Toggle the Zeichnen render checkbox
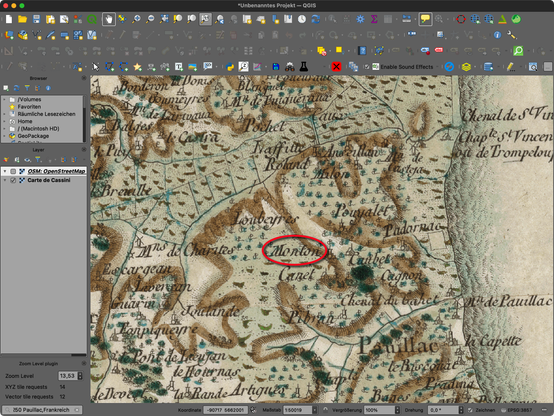This screenshot has width=554, height=416. click(470, 410)
